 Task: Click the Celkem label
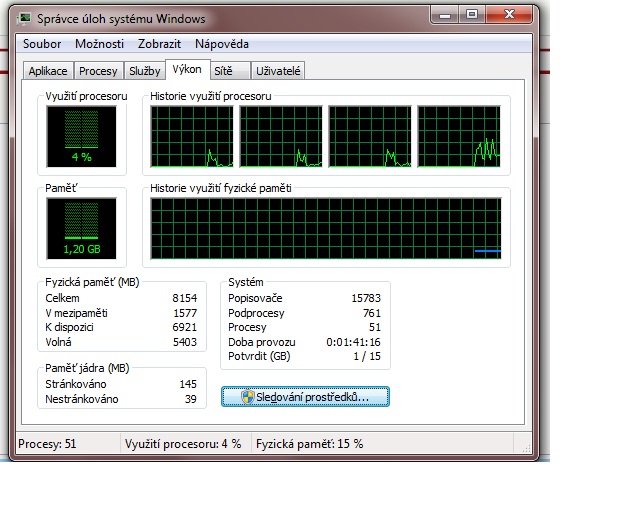click(x=62, y=298)
